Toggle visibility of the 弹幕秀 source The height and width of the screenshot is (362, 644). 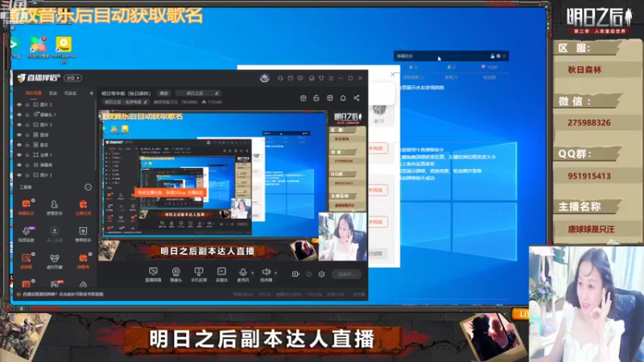[x=19, y=165]
